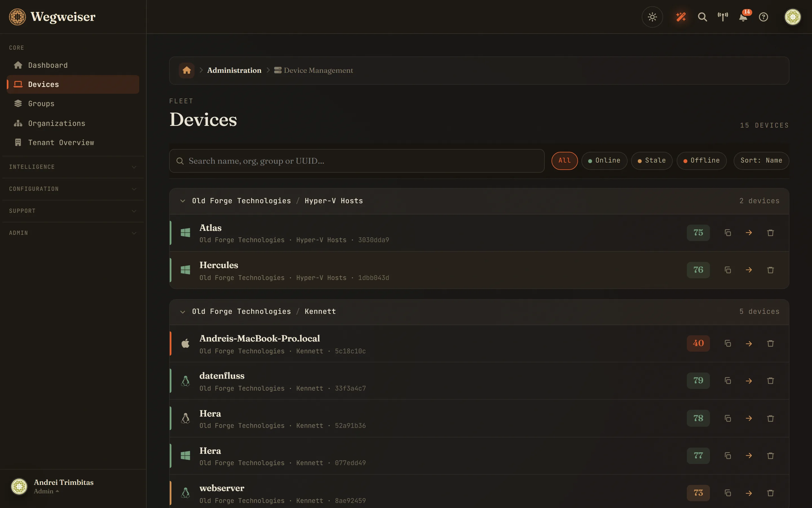Viewport: 812px width, 508px height.
Task: Open Atlas device with arrow icon
Action: coord(749,233)
